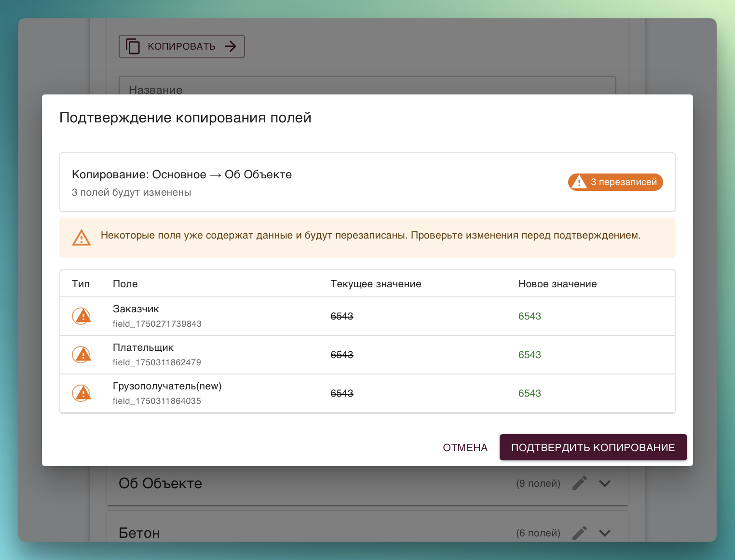
Task: Click the Грузополучатель(new) field name
Action: point(167,386)
